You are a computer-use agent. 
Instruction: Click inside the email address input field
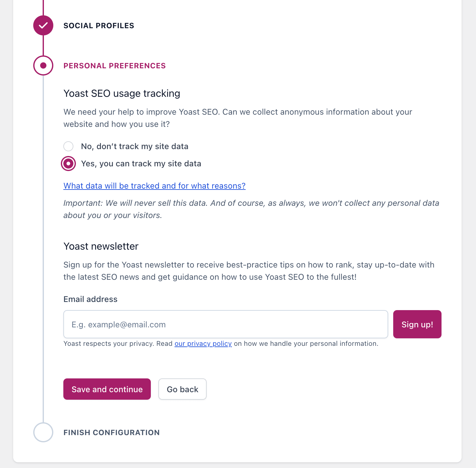225,324
